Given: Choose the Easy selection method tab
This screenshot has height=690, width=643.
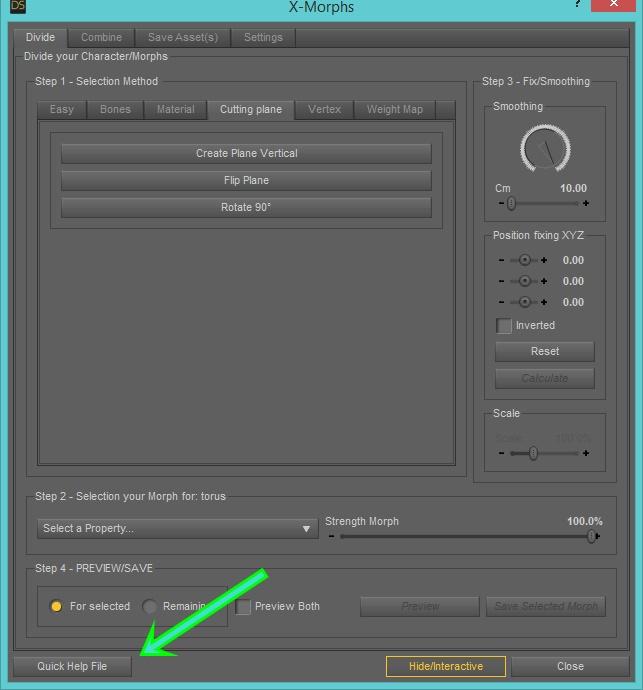Looking at the screenshot, I should 62,110.
